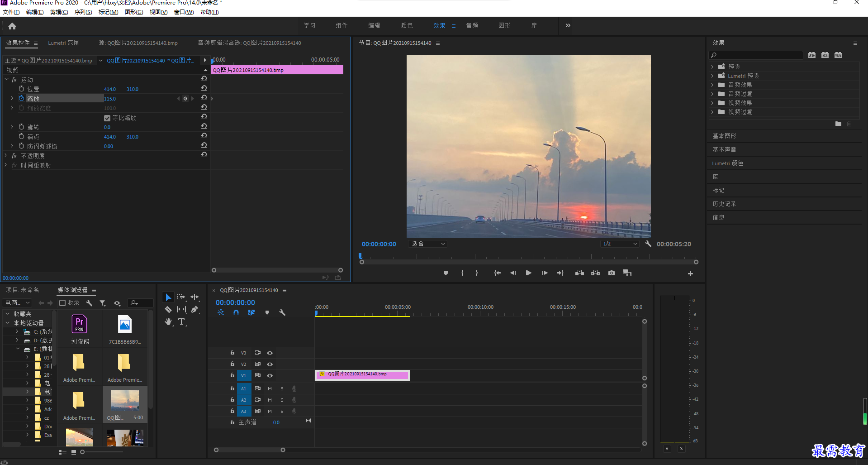
Task: Select the Ripple Edit tool
Action: click(x=194, y=297)
